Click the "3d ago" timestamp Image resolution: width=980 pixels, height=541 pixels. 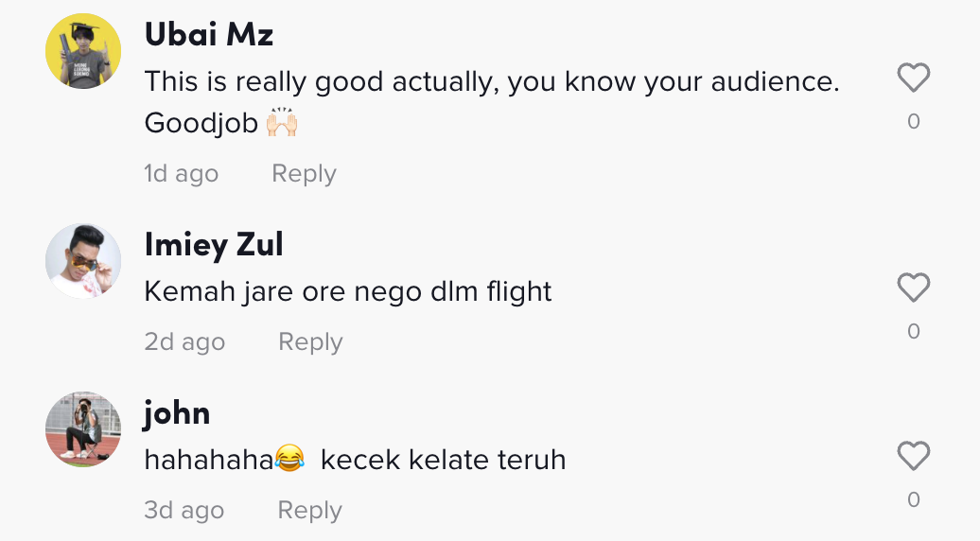184,511
